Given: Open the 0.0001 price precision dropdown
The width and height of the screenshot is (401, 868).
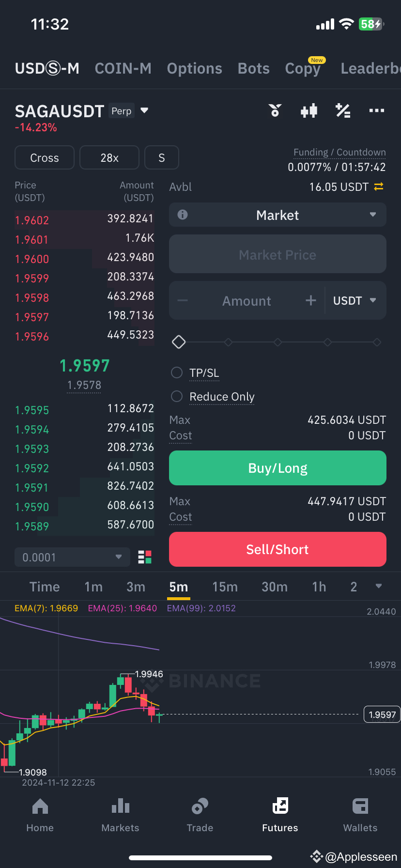Looking at the screenshot, I should tap(73, 557).
